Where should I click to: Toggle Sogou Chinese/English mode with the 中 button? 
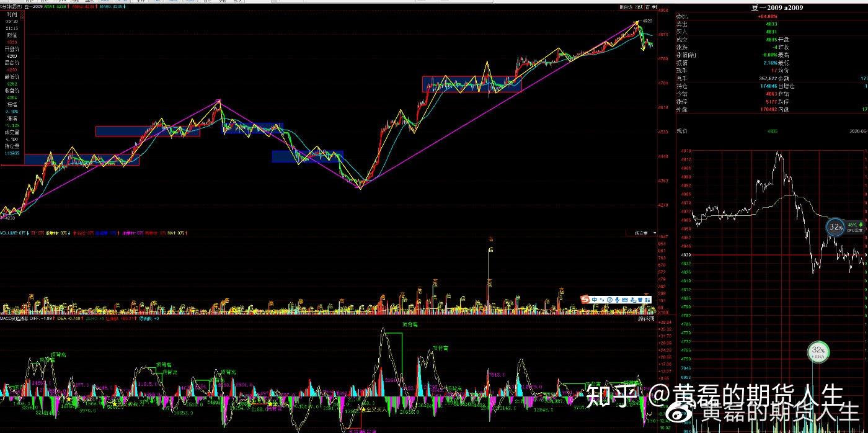[x=595, y=300]
